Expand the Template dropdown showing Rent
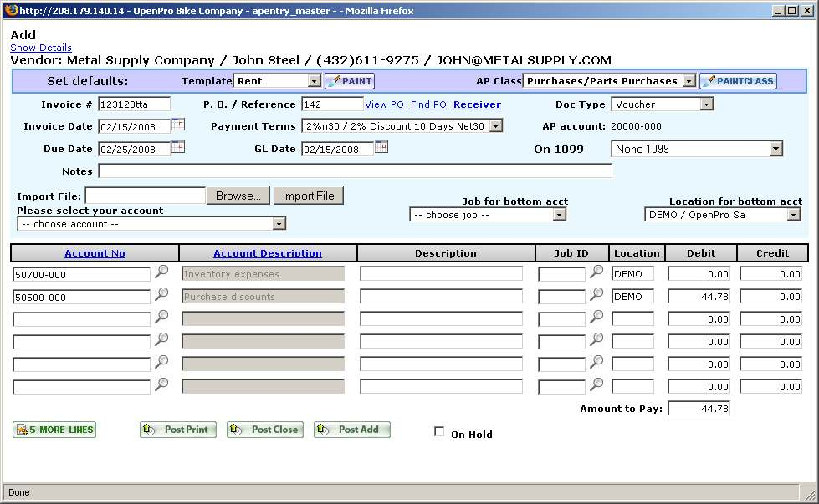This screenshot has width=819, height=504. (x=314, y=81)
